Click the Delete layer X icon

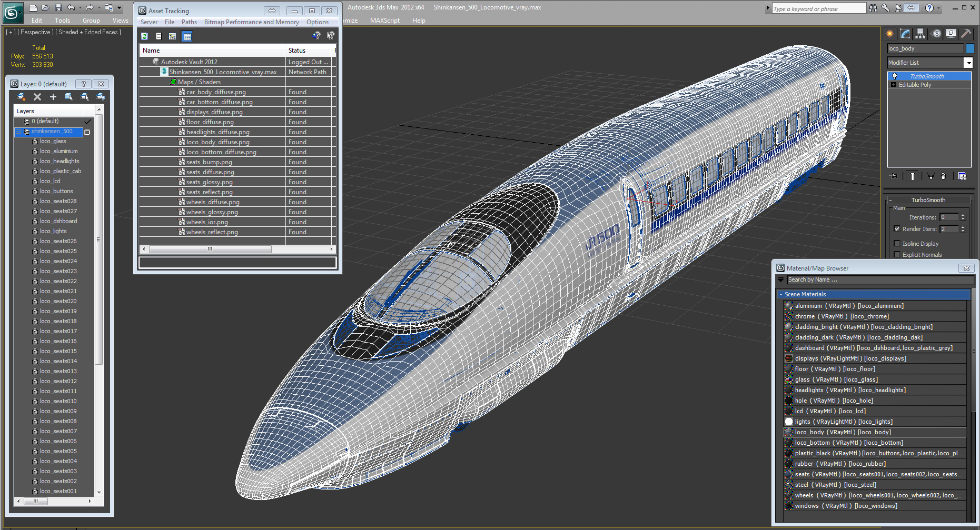point(37,97)
